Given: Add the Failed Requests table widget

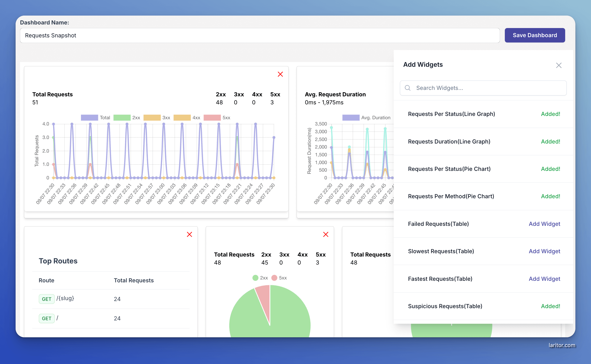Looking at the screenshot, I should click(545, 224).
